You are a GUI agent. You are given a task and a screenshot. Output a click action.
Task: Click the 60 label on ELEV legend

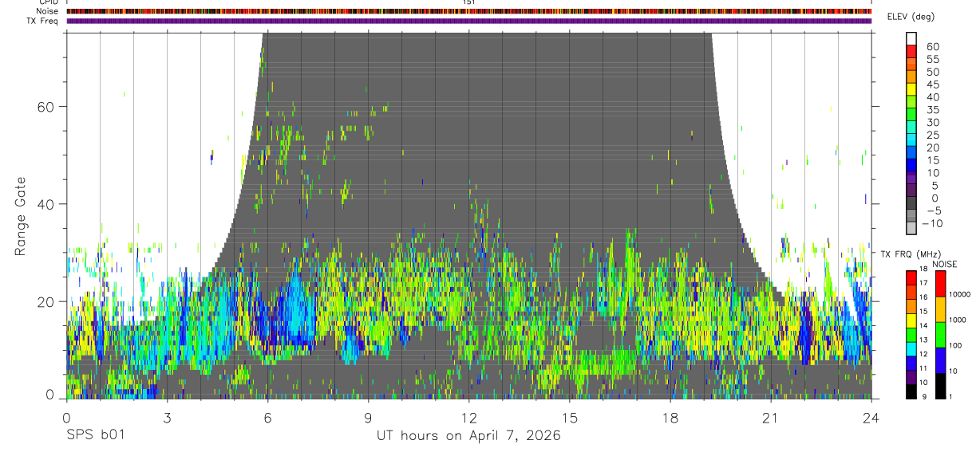tap(932, 47)
